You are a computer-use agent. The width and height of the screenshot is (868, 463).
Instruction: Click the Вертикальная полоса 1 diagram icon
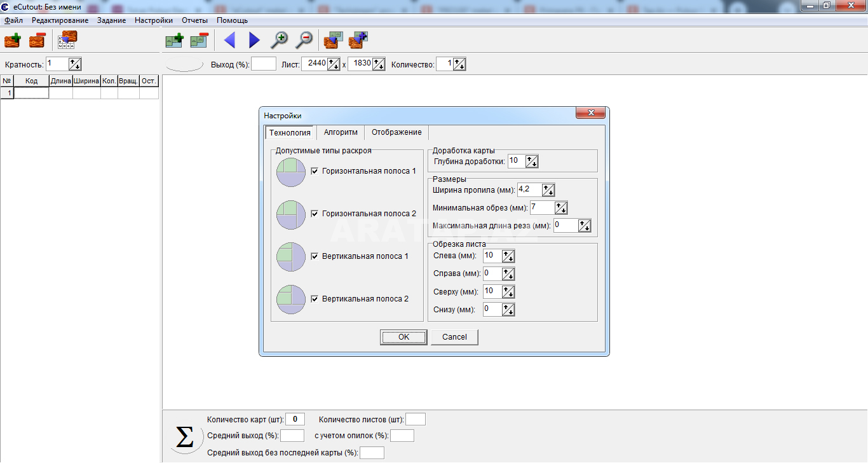291,257
